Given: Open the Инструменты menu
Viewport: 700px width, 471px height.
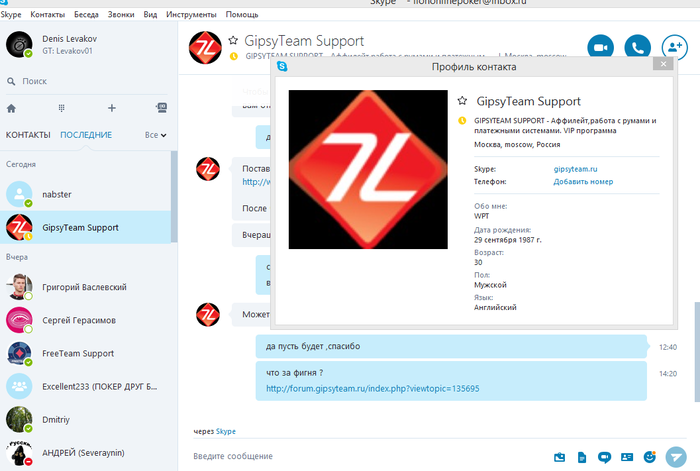Looking at the screenshot, I should pyautogui.click(x=191, y=14).
